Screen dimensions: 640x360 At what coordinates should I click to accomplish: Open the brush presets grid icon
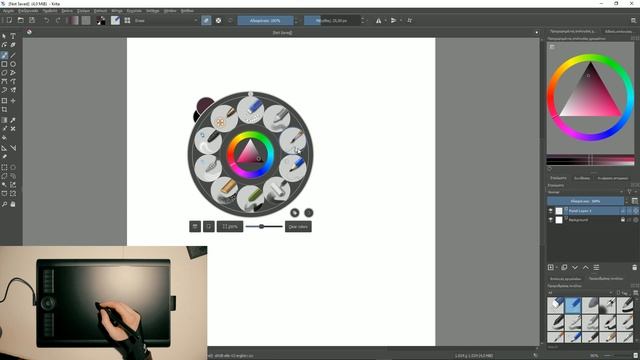pyautogui.click(x=127, y=20)
